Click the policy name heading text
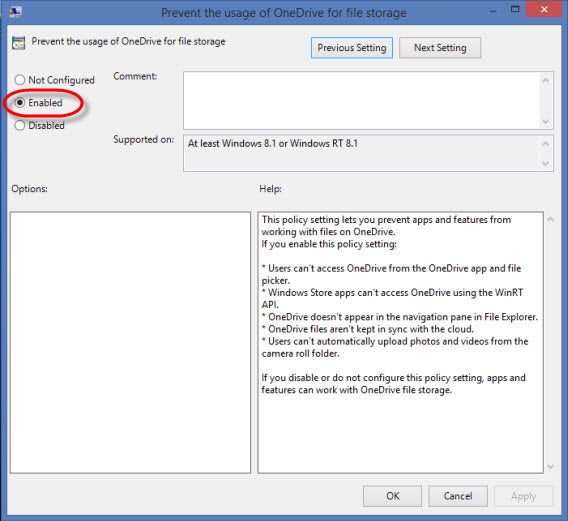The height and width of the screenshot is (521, 568). tap(128, 42)
